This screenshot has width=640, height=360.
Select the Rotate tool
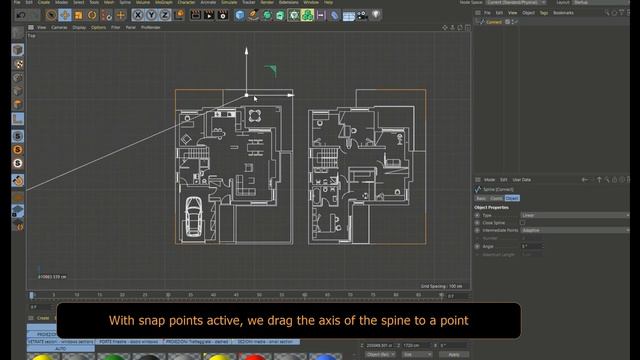tap(92, 15)
